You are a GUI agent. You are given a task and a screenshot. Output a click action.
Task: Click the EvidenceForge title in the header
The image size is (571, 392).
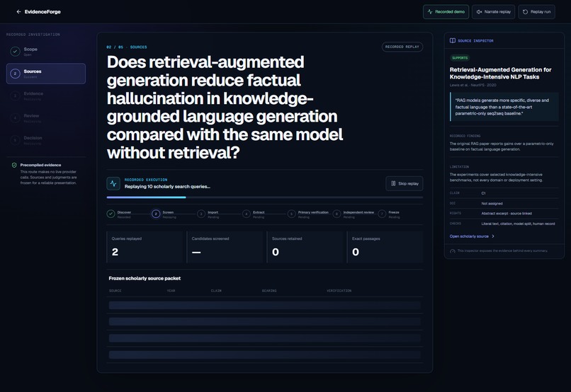point(43,11)
